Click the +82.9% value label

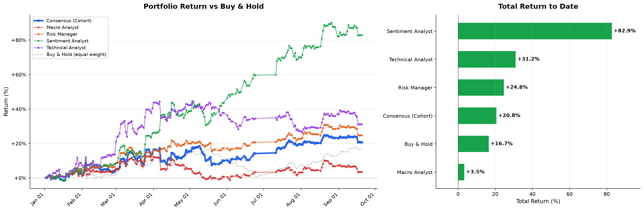tap(625, 31)
